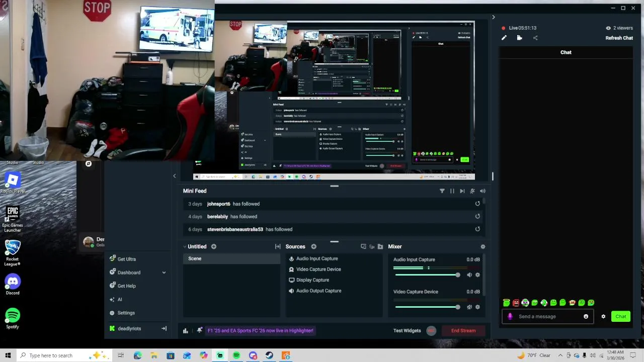Viewport: 644px width, 362px height.
Task: Expand the Untitled scene collection dropdown
Action: (x=185, y=247)
